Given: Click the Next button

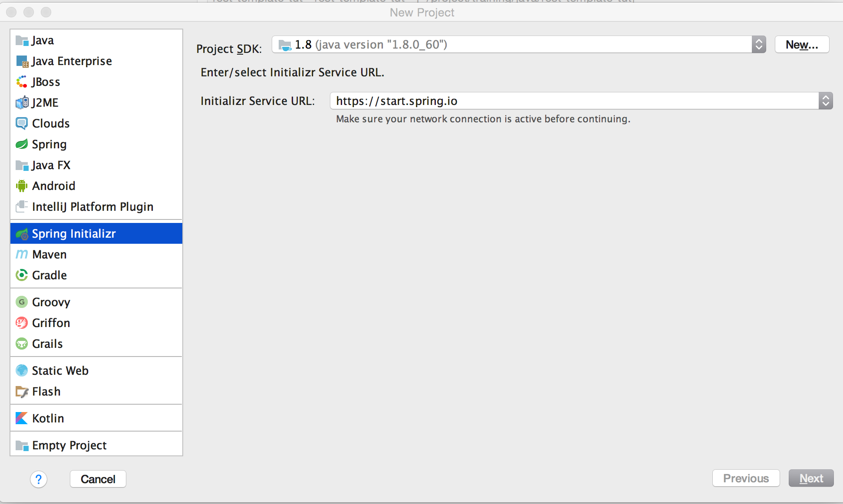Looking at the screenshot, I should pos(811,478).
